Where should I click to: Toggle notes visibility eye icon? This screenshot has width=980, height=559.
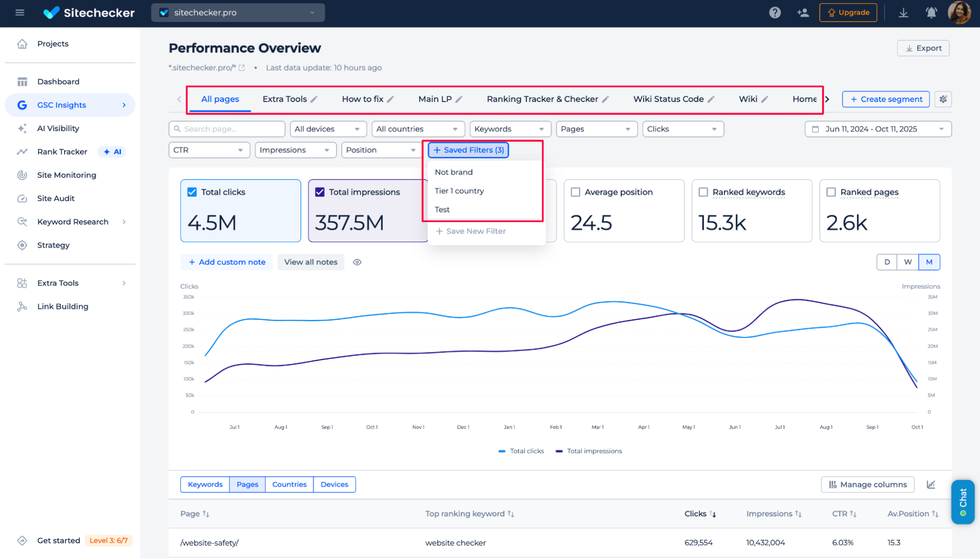[x=357, y=262]
